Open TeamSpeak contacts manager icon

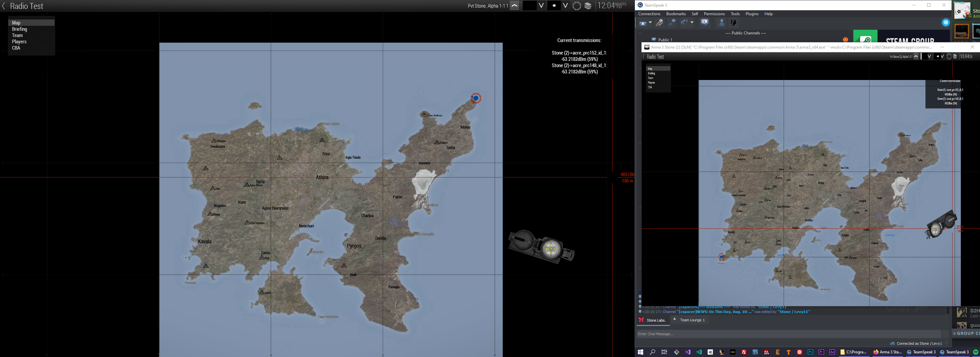tap(721, 23)
